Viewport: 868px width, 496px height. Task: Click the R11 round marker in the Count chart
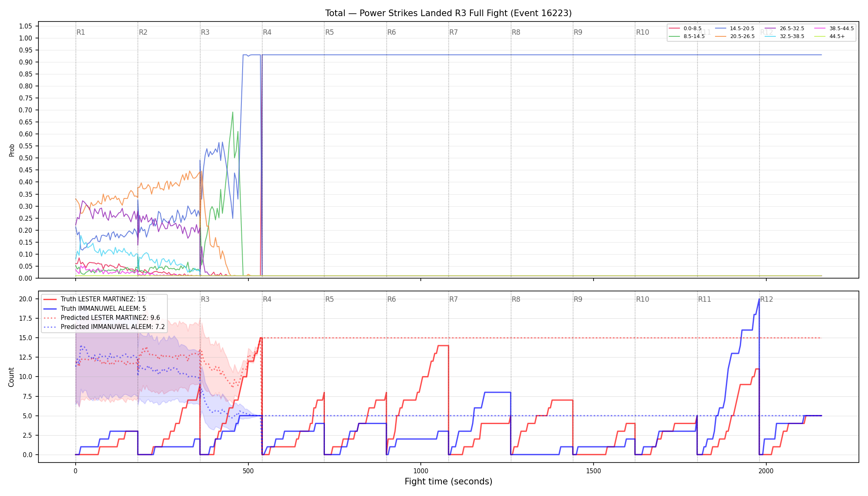(705, 299)
